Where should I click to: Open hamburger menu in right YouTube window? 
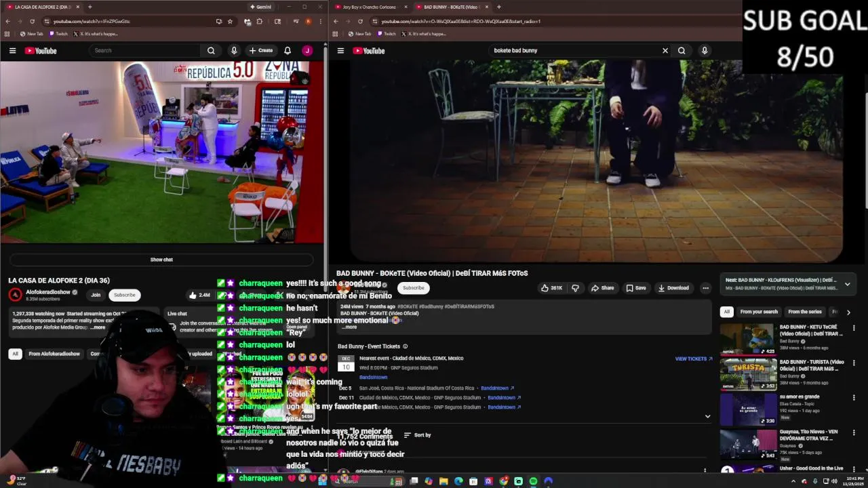340,51
